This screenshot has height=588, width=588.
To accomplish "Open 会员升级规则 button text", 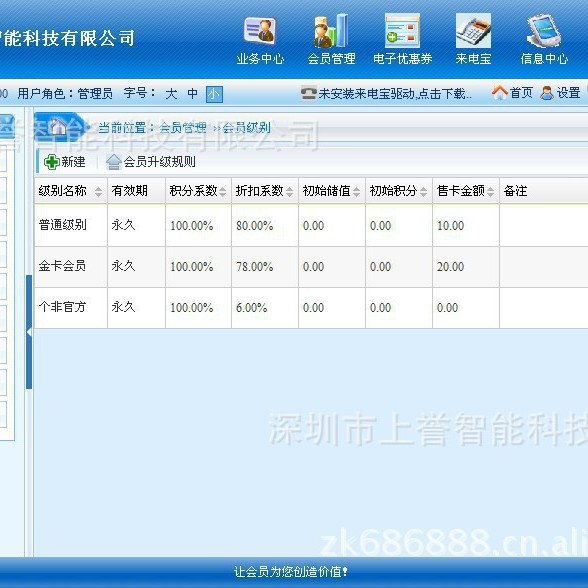I will [159, 162].
